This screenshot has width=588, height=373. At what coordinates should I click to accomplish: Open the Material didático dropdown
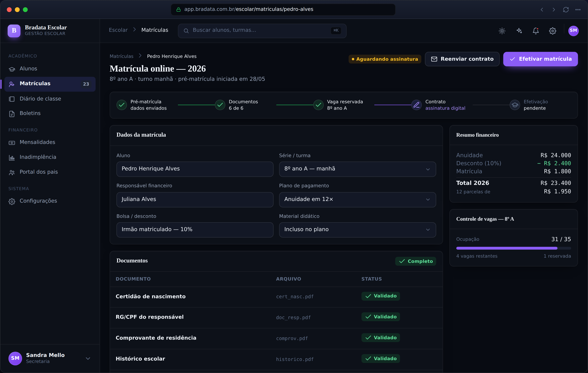(x=357, y=230)
